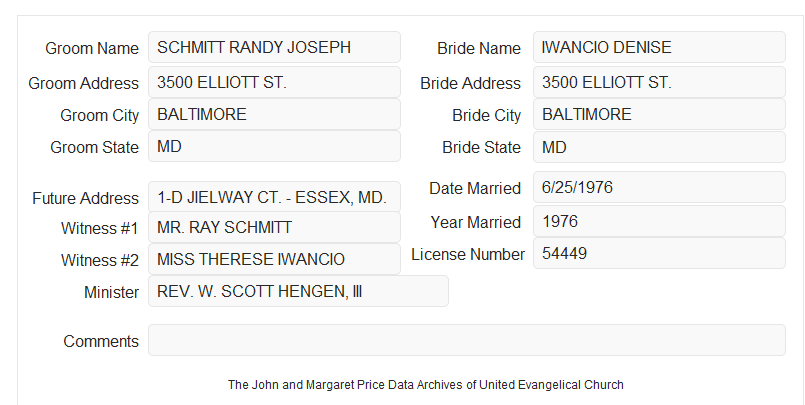Select the Date Married field
The width and height of the screenshot is (805, 405).
659,187
